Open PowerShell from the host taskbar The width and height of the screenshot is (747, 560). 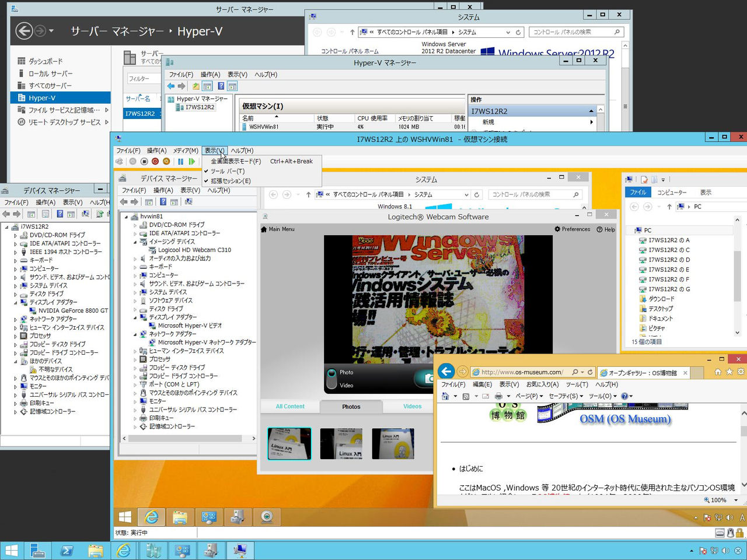point(67,550)
